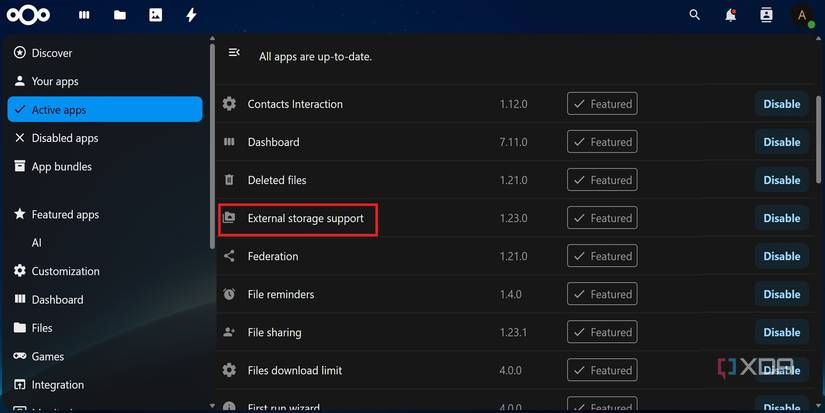Click version 7.11.0 of Dashboard
This screenshot has width=825, height=413.
[514, 142]
